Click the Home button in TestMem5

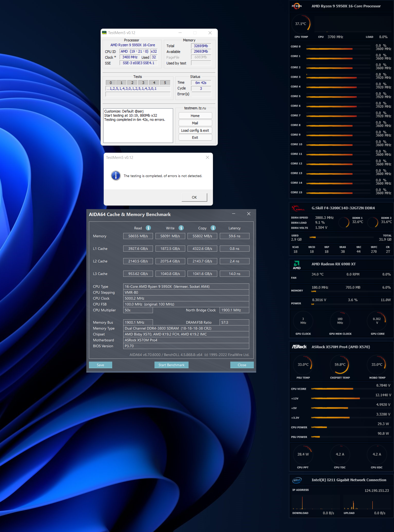(x=195, y=116)
